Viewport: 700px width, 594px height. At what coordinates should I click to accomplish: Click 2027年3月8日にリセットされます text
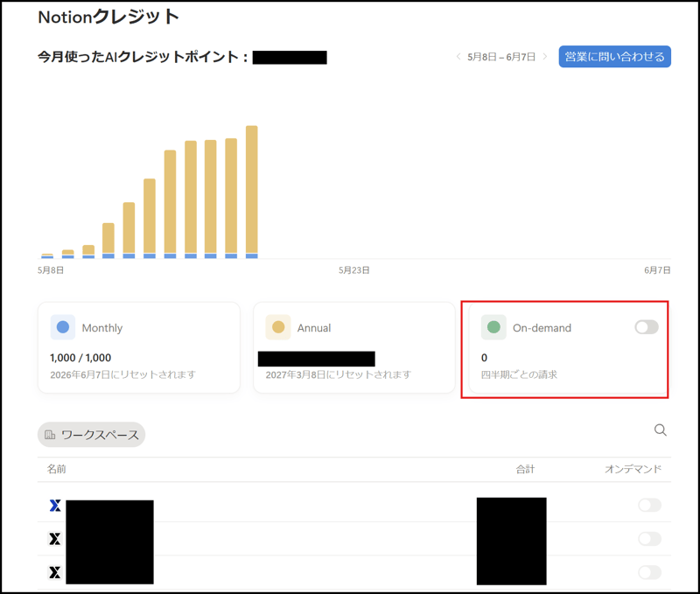(339, 374)
